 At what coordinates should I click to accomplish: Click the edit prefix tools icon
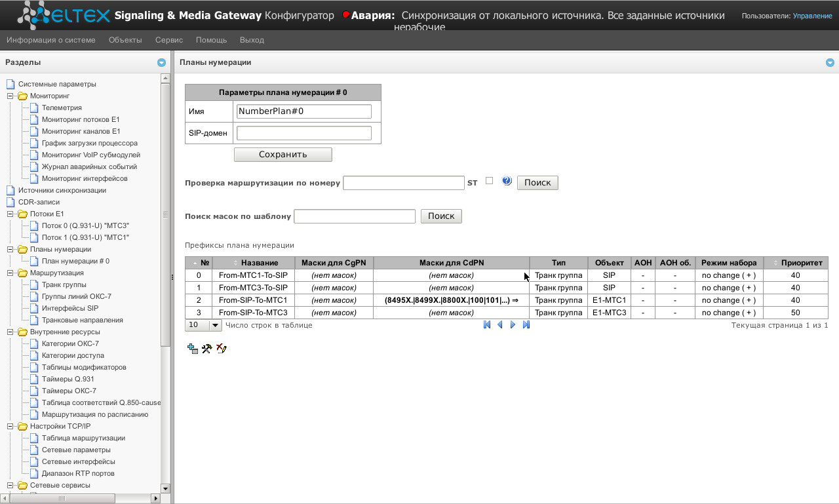pyautogui.click(x=206, y=349)
